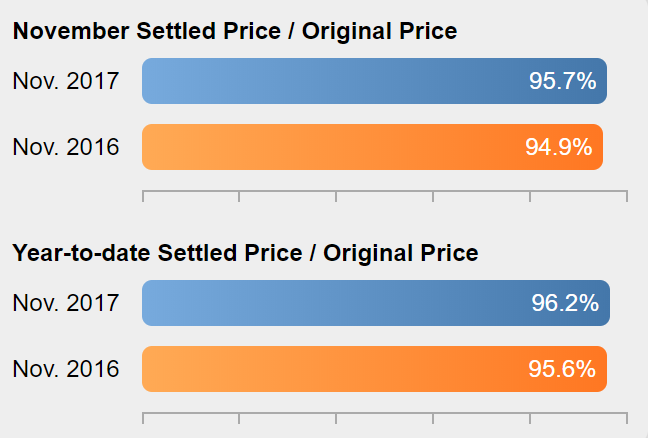Click the November Settled Price / Original Price heading
Screen dimensions: 648x438
[x=235, y=31]
